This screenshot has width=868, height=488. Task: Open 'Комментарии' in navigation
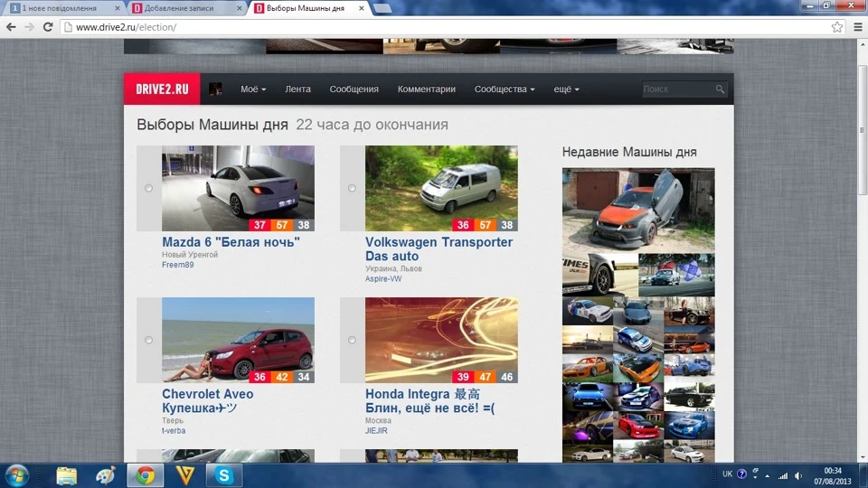tap(426, 89)
